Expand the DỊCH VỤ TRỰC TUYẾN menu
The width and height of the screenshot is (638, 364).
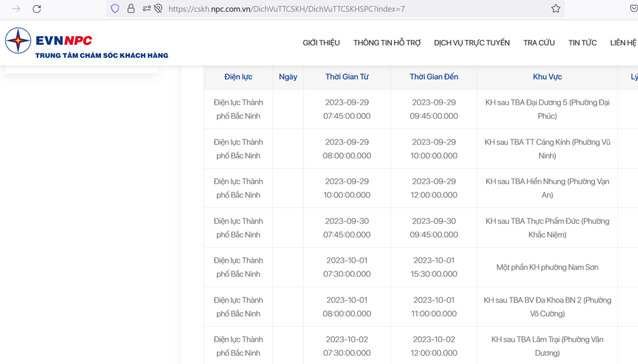[472, 43]
